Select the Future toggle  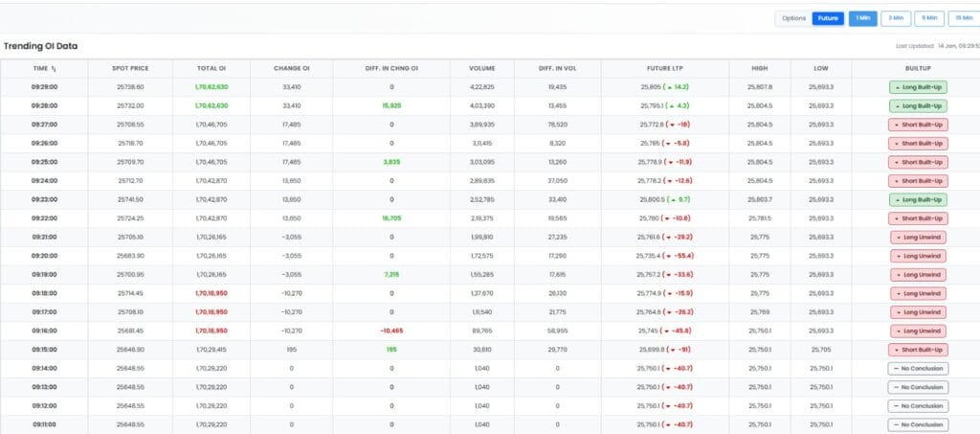[827, 18]
